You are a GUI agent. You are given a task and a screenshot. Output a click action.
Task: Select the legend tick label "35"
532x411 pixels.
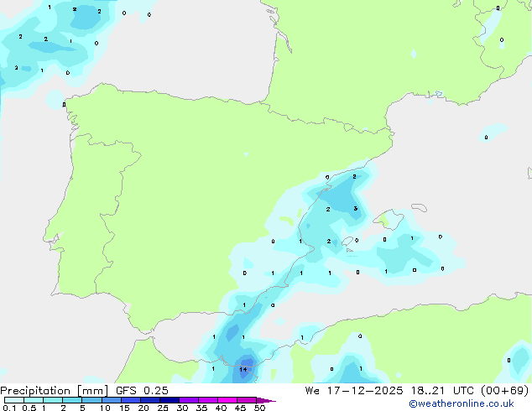point(201,408)
